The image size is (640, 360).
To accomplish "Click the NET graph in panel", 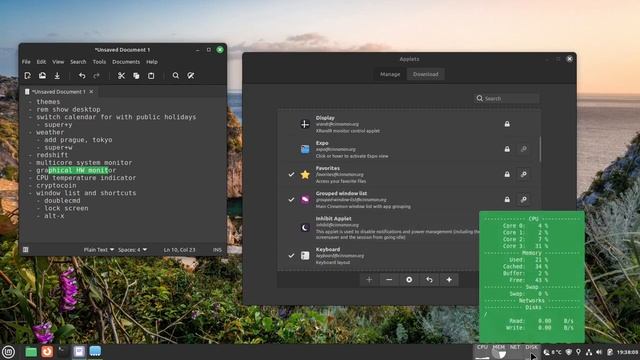I will click(x=515, y=352).
